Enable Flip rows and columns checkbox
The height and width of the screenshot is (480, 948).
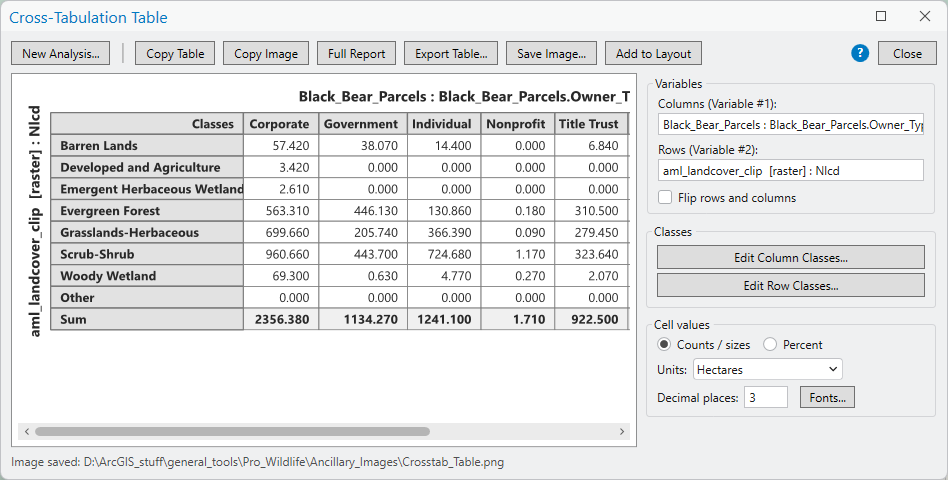pyautogui.click(x=665, y=197)
